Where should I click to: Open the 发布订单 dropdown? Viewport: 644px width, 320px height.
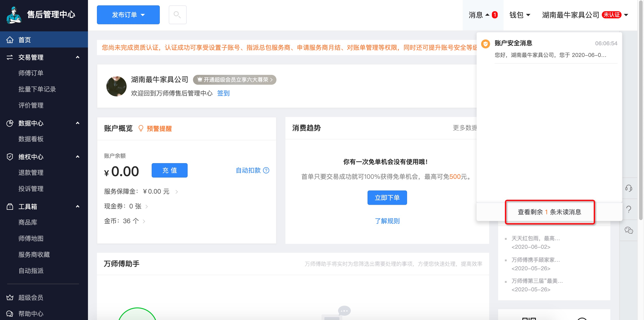(x=128, y=15)
